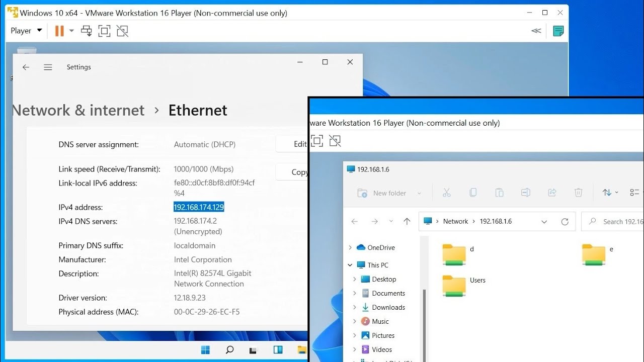Go back using the Settings back arrow
Viewport: 644px width, 362px height.
click(26, 67)
